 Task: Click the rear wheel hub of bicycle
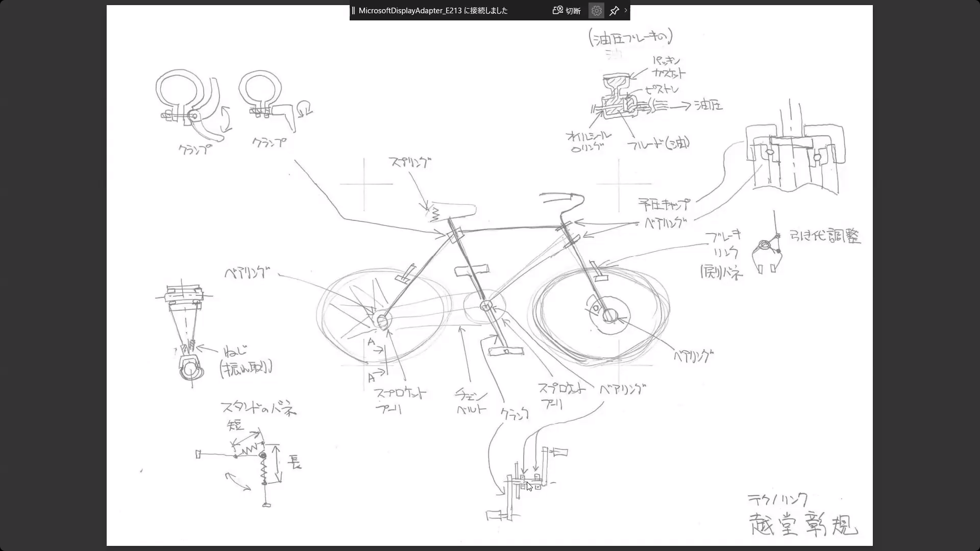[381, 321]
